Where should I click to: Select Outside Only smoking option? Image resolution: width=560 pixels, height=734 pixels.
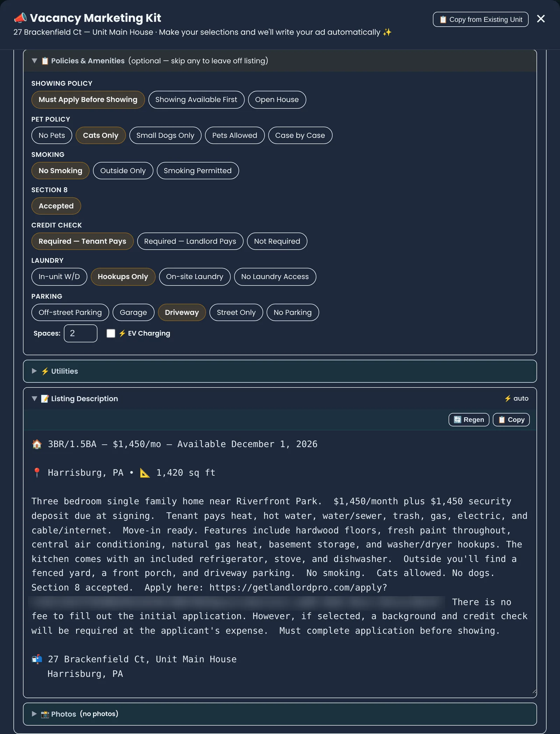123,171
